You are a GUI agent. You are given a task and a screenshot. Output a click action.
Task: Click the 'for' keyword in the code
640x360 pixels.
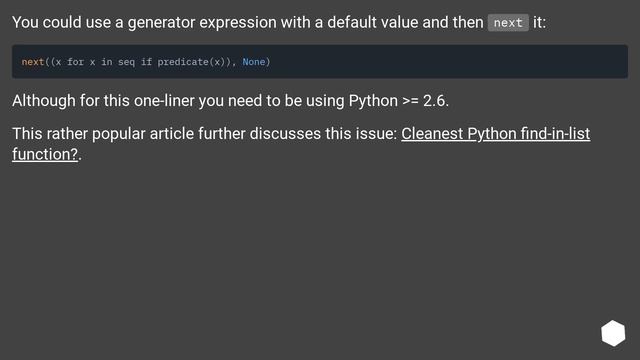pyautogui.click(x=75, y=62)
